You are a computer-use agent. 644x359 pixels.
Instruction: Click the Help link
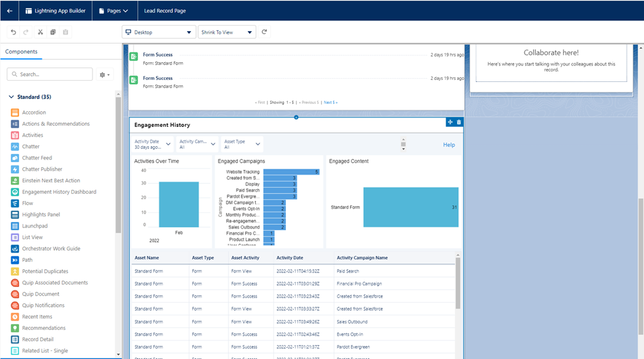(x=449, y=145)
